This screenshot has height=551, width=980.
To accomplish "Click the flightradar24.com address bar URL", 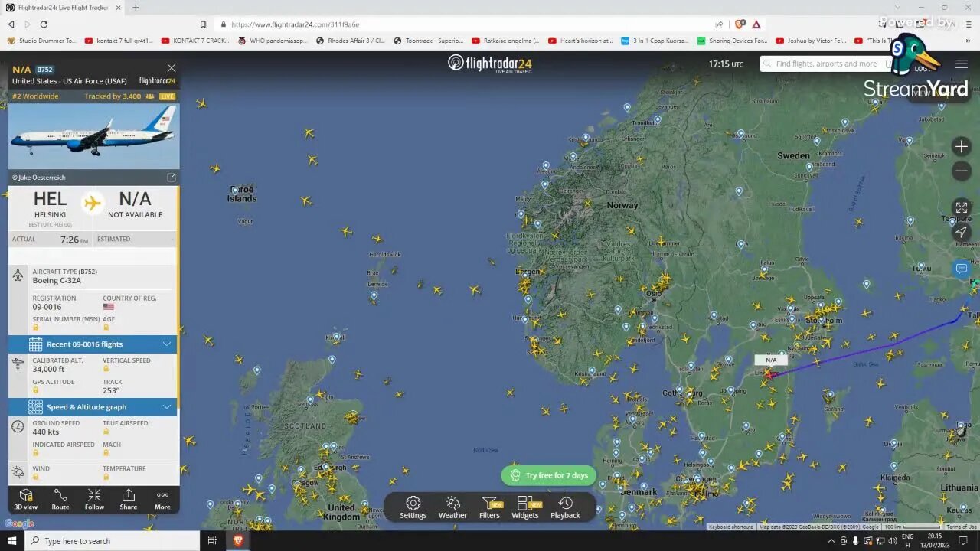I will (295, 24).
